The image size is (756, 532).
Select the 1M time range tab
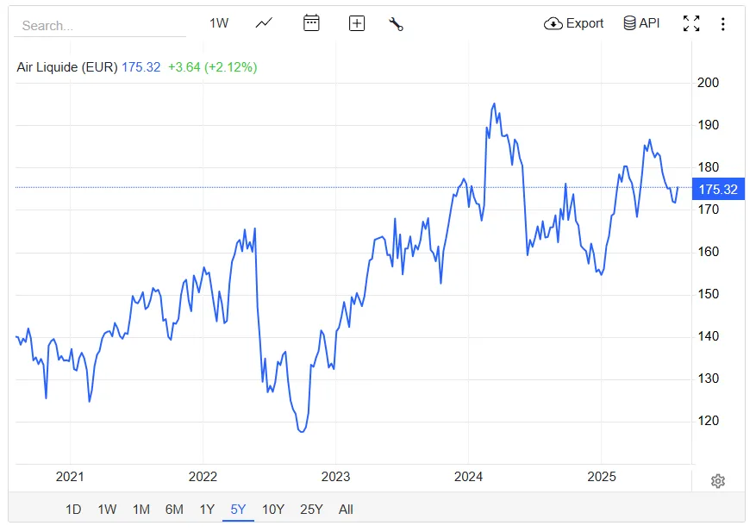(141, 510)
